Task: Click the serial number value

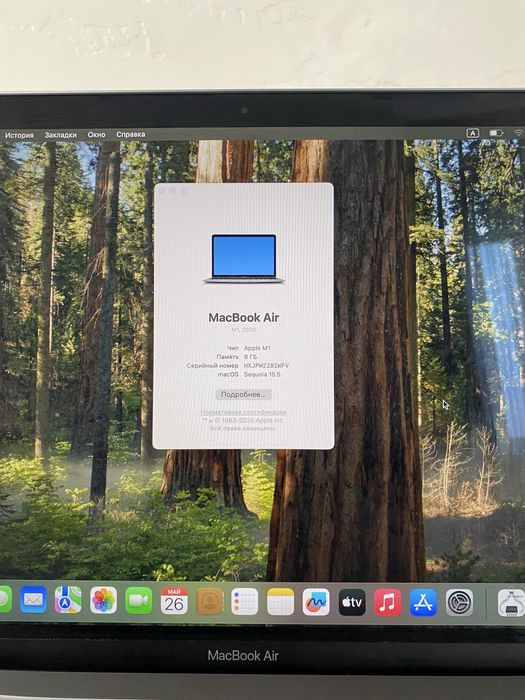Action: (267, 366)
